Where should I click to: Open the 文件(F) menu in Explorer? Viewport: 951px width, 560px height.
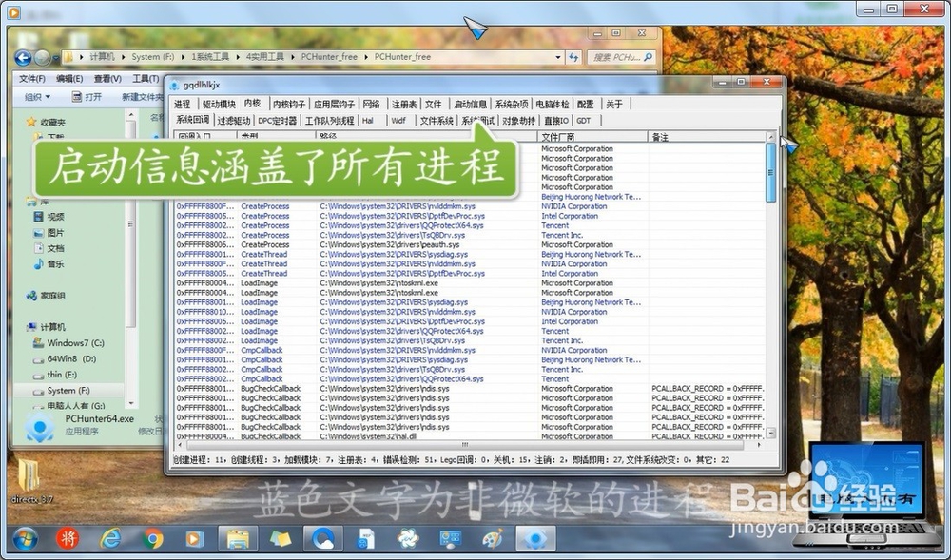pos(32,79)
